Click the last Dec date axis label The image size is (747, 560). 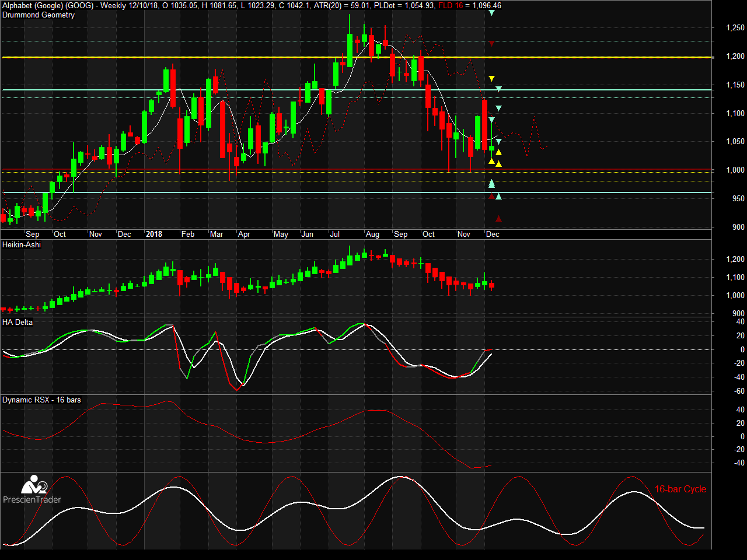[493, 234]
